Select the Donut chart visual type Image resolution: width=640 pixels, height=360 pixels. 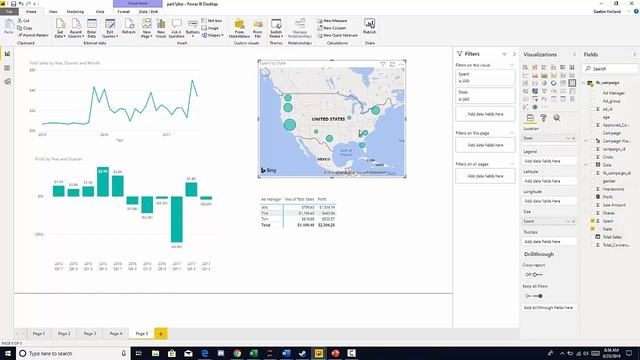coord(553,83)
